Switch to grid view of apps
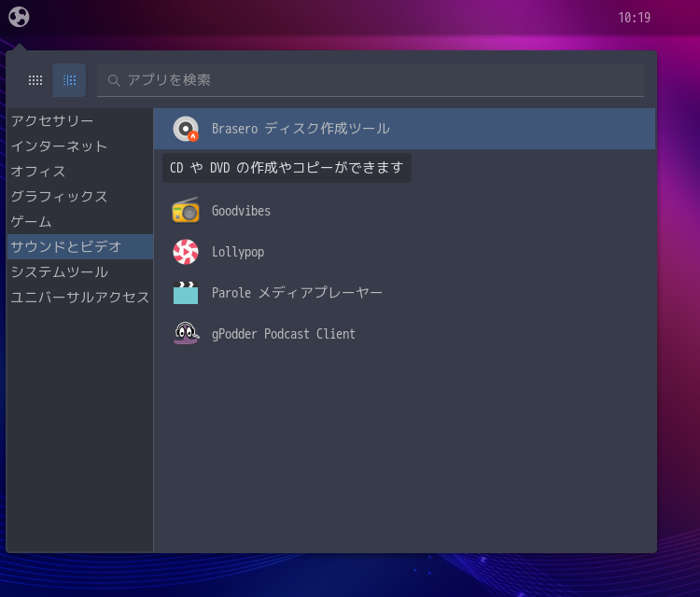This screenshot has width=700, height=597. 35,80
